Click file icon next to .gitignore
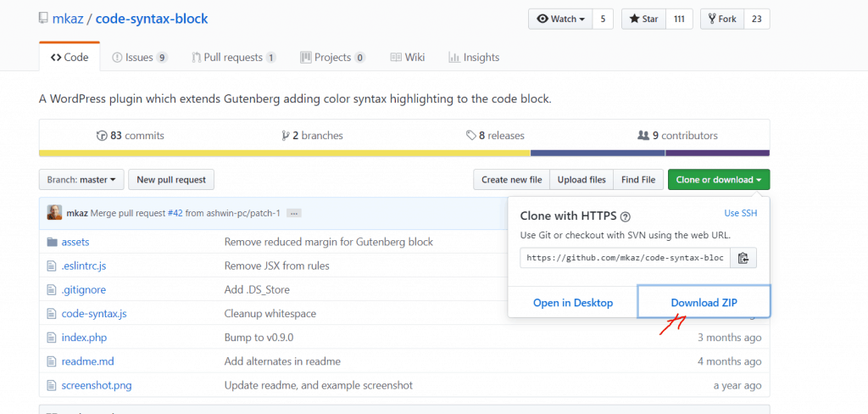This screenshot has width=868, height=414. coord(52,290)
